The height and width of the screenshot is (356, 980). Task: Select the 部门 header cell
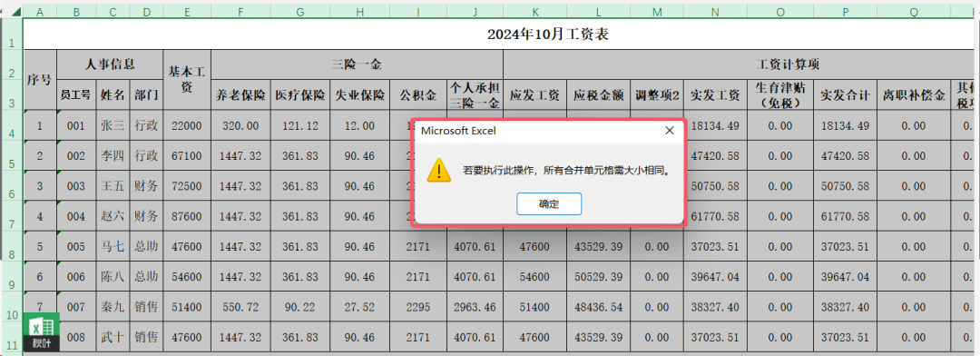(x=147, y=95)
